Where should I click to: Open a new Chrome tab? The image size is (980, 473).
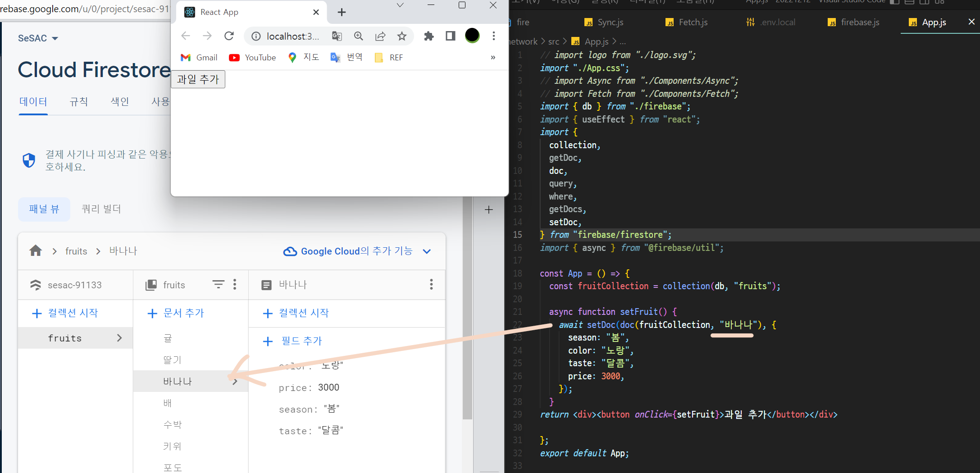pos(342,12)
